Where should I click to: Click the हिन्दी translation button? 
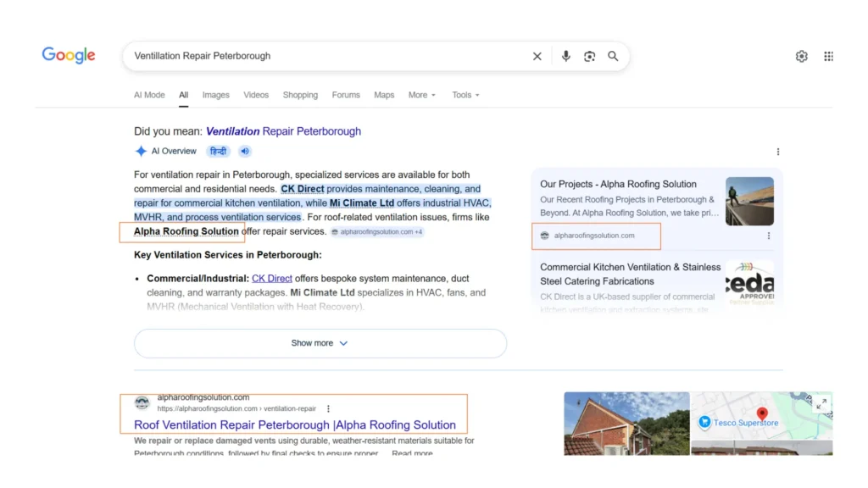click(218, 151)
